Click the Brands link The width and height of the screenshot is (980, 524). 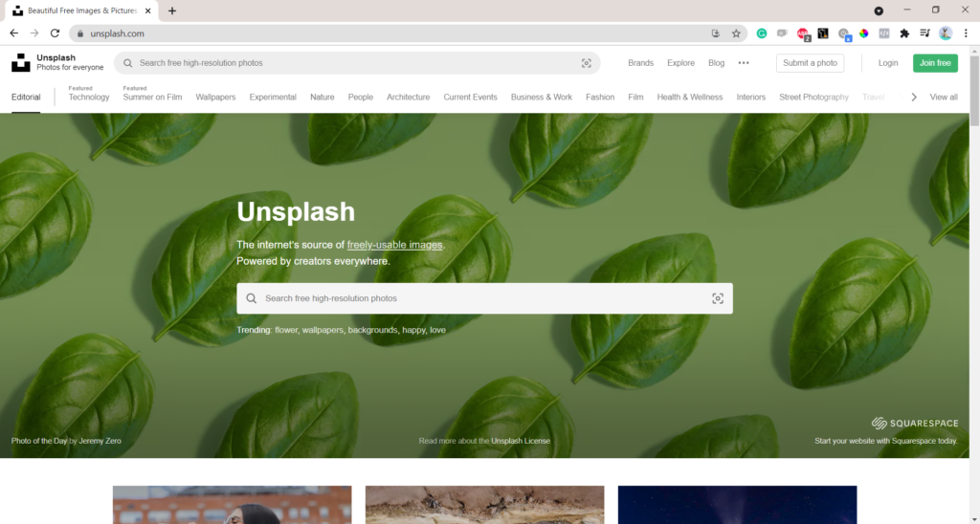pos(640,63)
